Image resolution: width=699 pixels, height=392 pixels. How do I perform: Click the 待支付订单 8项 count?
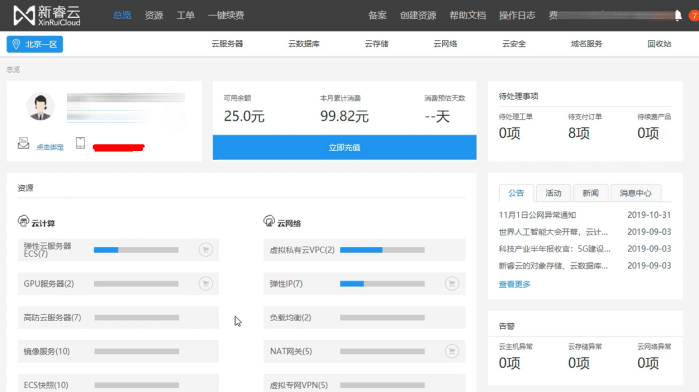point(579,133)
